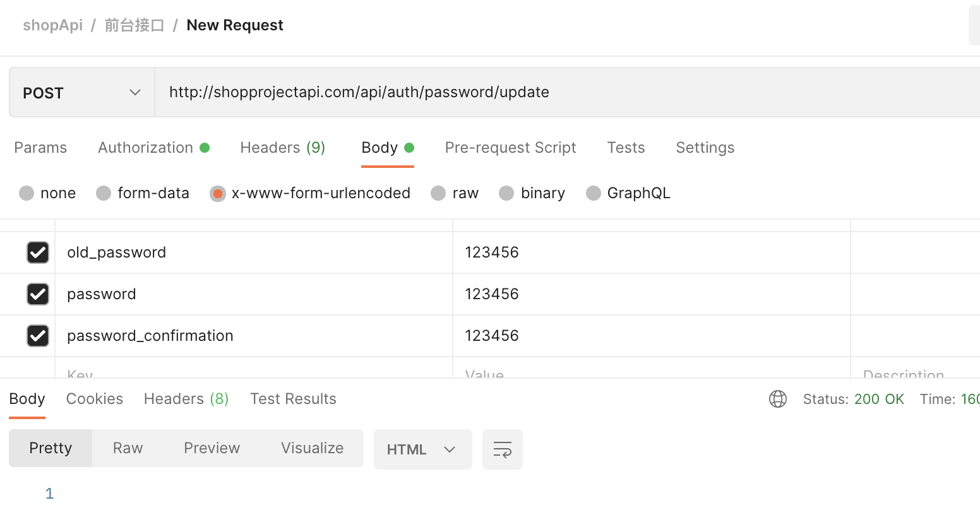
Task: Show the response Cookies tab
Action: click(95, 399)
